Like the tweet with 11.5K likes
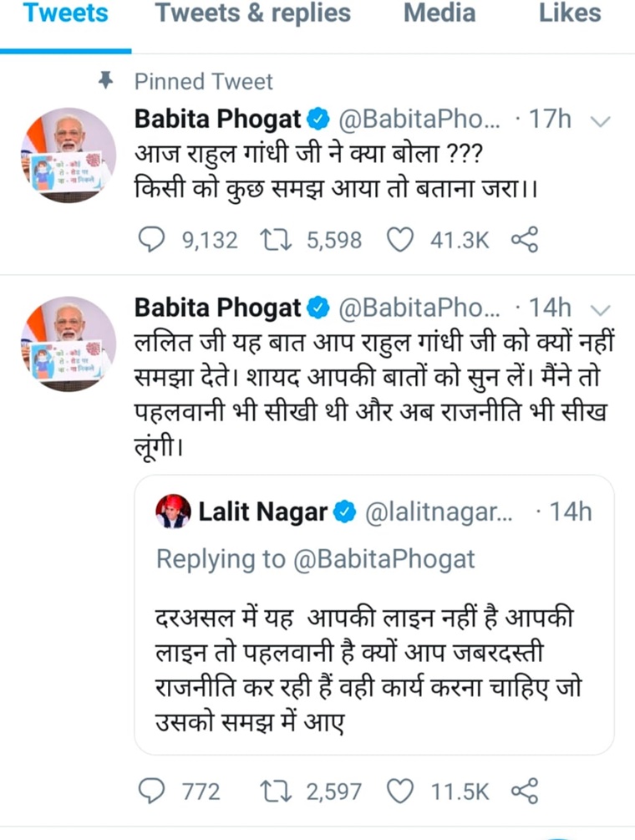 coord(402,791)
